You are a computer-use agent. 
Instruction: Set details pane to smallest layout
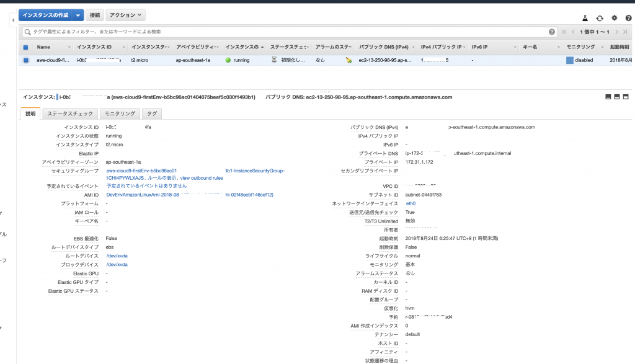tap(608, 97)
